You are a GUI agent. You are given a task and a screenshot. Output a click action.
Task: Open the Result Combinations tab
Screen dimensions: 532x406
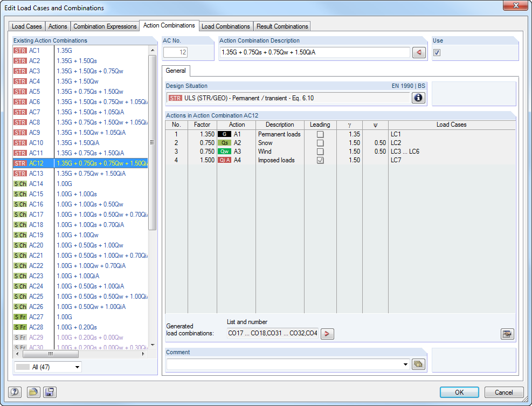tap(282, 26)
